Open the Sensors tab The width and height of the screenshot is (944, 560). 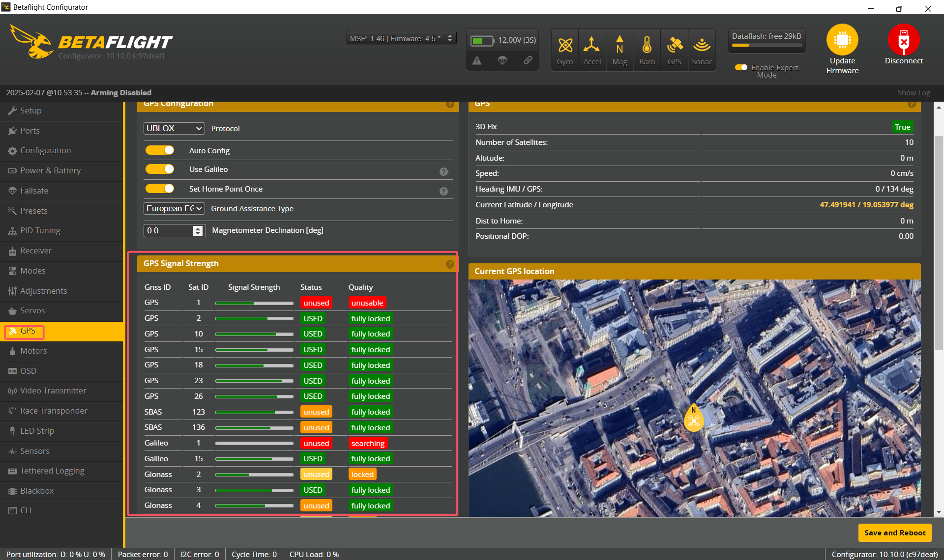pos(61,451)
